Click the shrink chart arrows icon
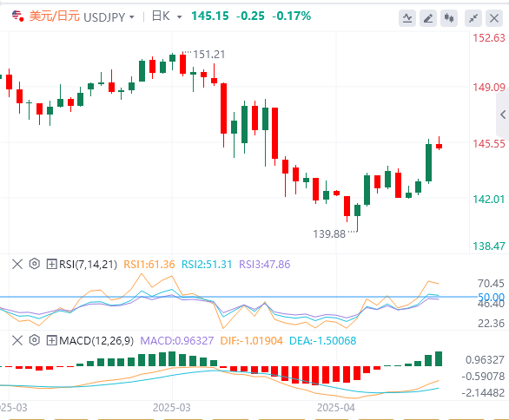 click(x=473, y=18)
